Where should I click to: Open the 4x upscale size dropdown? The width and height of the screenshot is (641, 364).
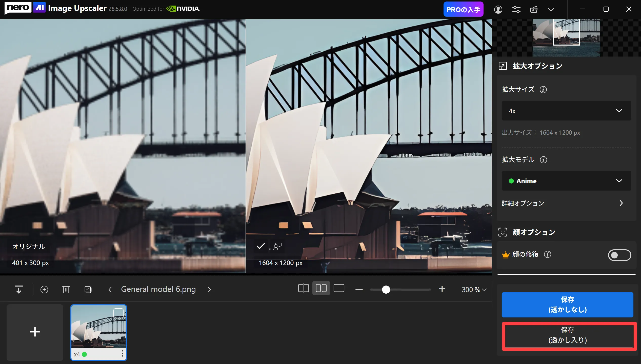coord(566,111)
